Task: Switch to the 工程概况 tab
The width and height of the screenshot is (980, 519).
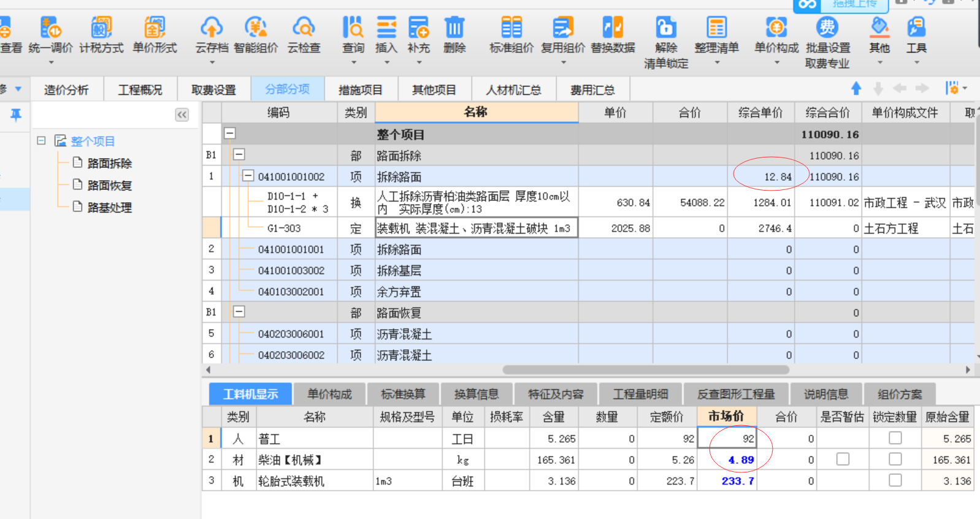Action: 140,90
